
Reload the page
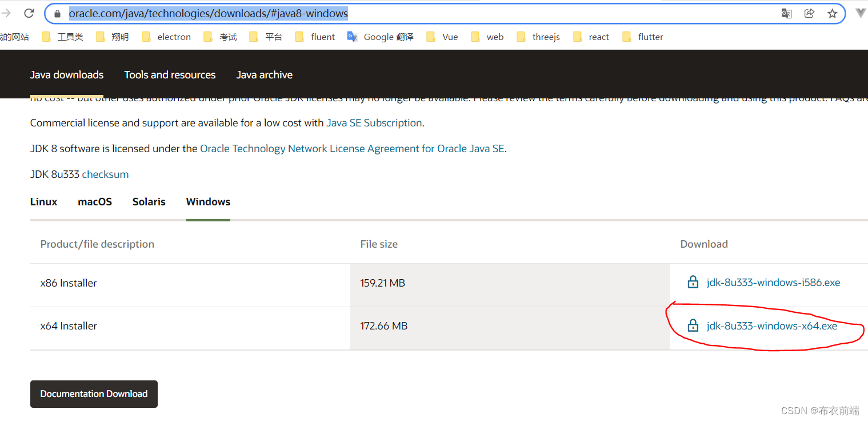click(30, 13)
